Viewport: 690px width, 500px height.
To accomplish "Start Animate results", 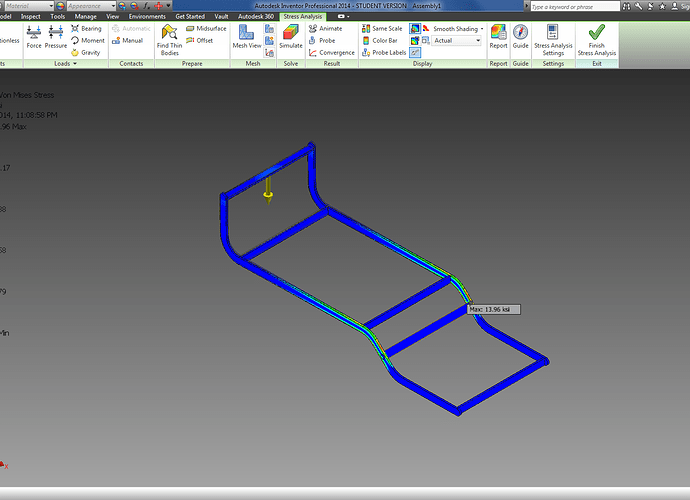I will point(326,29).
